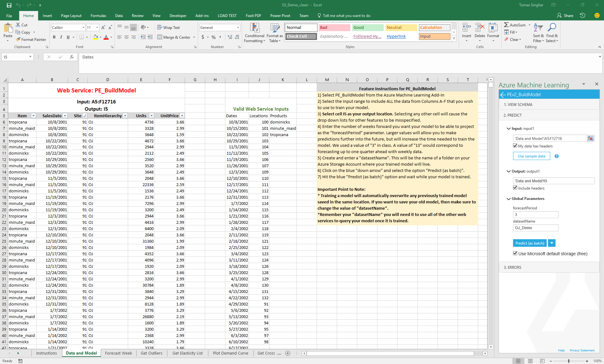Open the Help link in Azure pane

click(561, 350)
